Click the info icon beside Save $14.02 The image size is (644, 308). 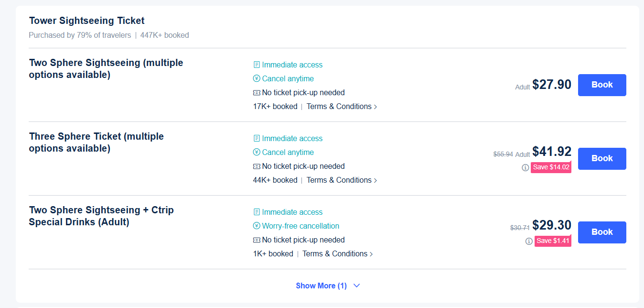[x=525, y=167]
